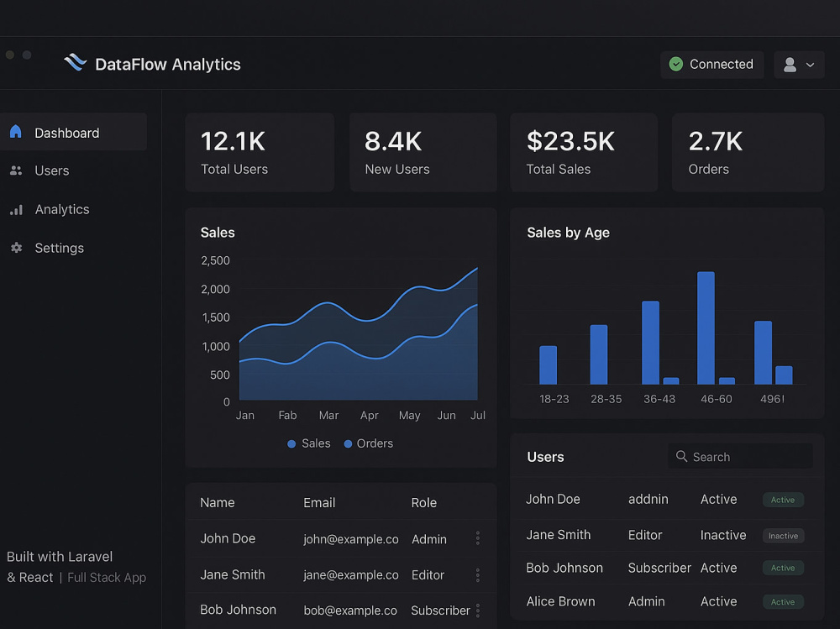The height and width of the screenshot is (629, 840).
Task: Click the Orders legend label
Action: pyautogui.click(x=375, y=443)
